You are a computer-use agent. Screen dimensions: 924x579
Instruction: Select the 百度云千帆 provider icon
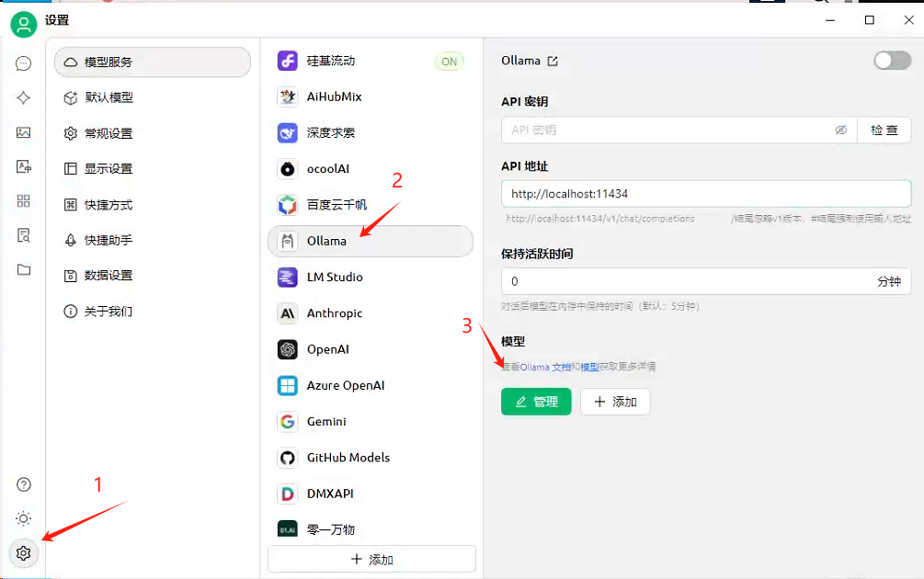tap(288, 205)
